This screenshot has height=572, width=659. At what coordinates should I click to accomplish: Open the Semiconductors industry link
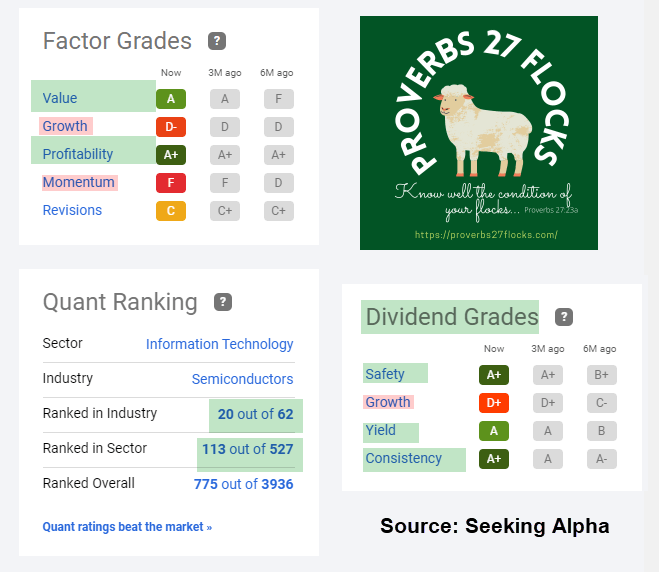pos(243,379)
